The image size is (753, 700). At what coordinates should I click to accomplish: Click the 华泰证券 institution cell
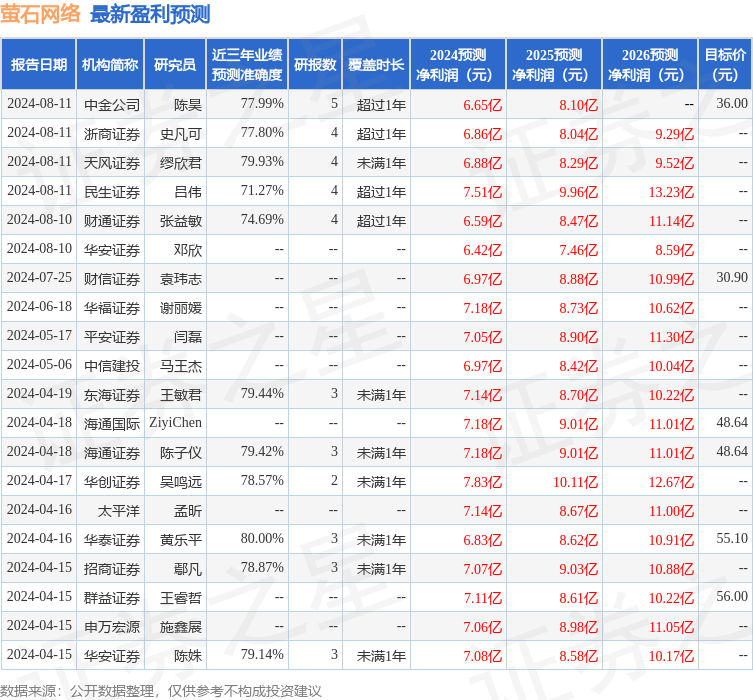(112, 540)
